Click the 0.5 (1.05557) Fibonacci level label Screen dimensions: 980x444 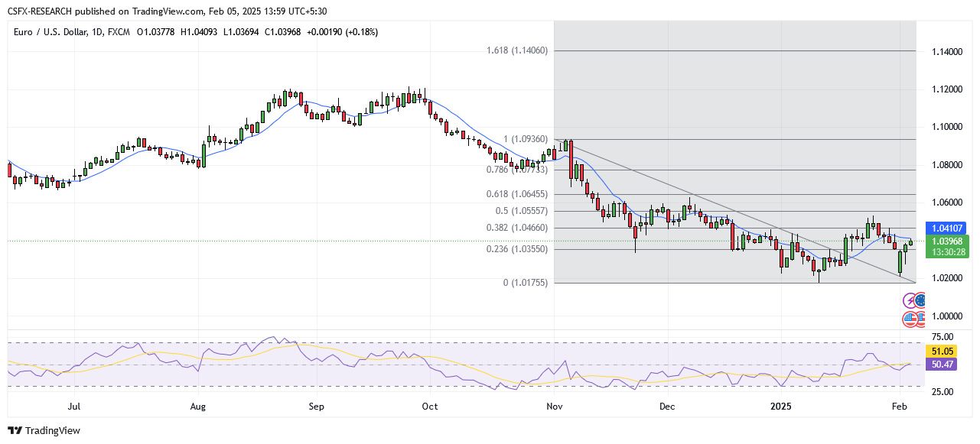(523, 211)
